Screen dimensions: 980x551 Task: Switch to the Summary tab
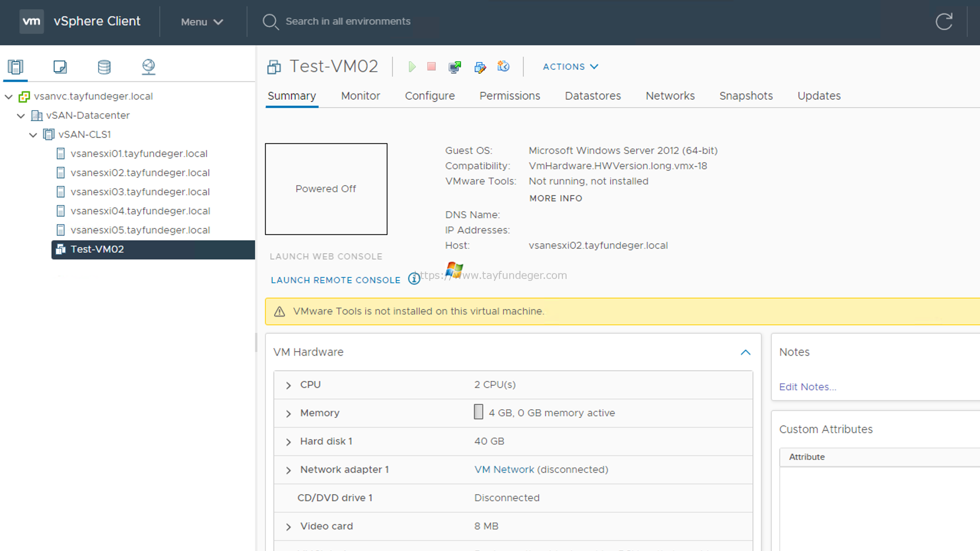[x=292, y=96]
